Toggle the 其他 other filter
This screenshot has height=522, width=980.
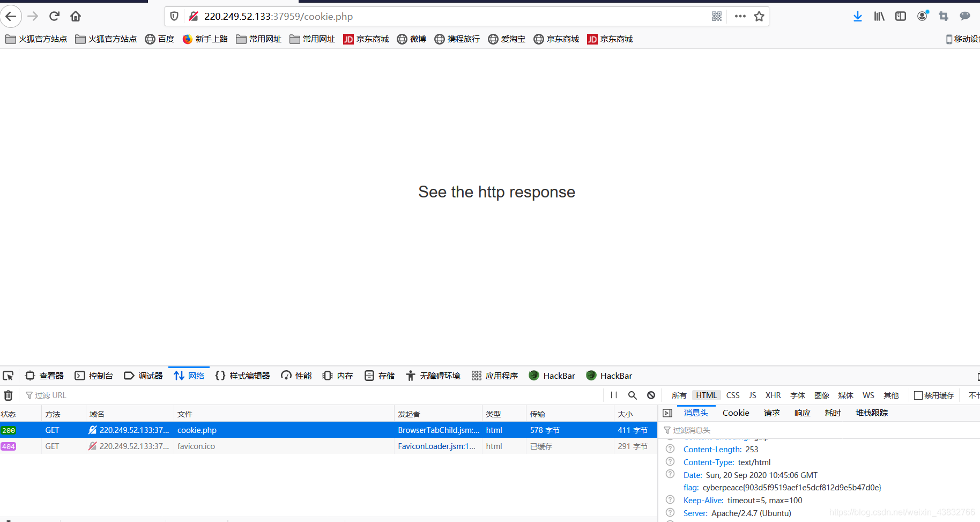892,395
